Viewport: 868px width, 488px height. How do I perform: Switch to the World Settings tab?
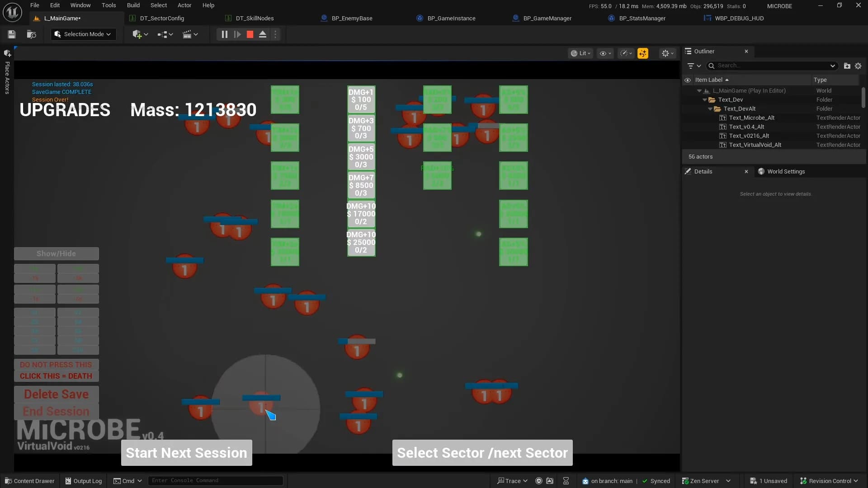[x=786, y=172]
